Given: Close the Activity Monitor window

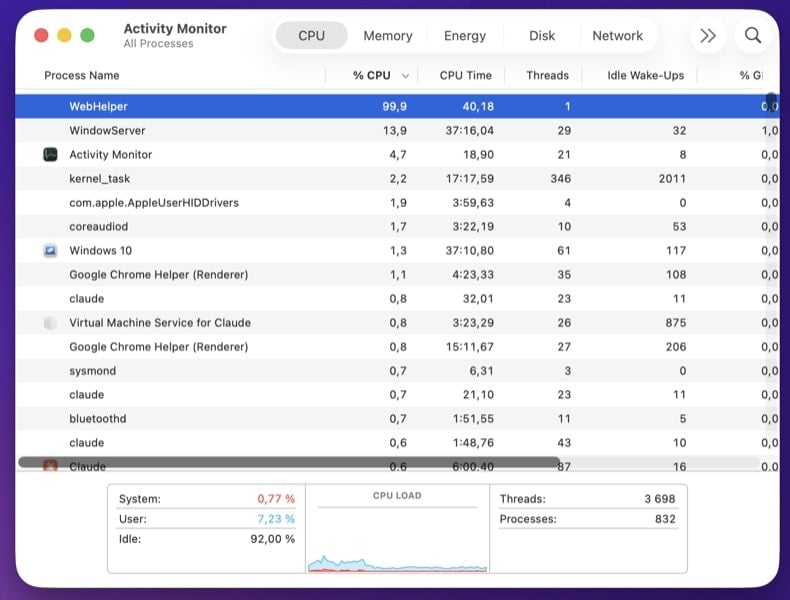Looking at the screenshot, I should (x=41, y=35).
